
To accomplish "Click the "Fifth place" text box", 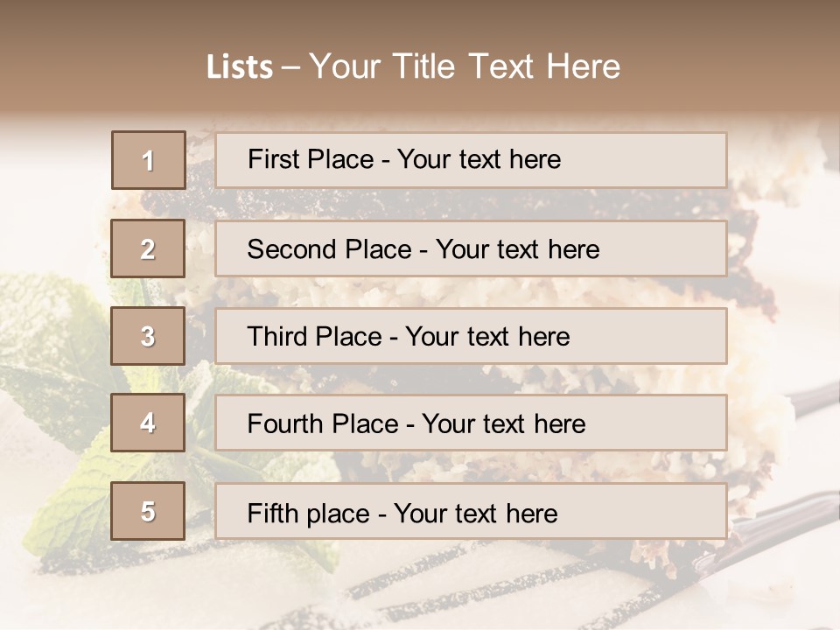I will (471, 512).
